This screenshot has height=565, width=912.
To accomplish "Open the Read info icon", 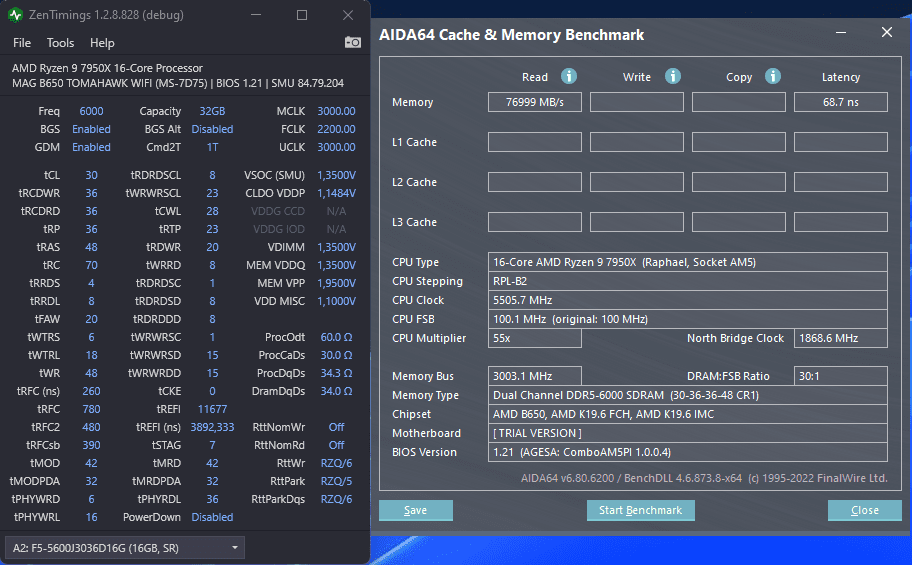I will click(x=569, y=76).
